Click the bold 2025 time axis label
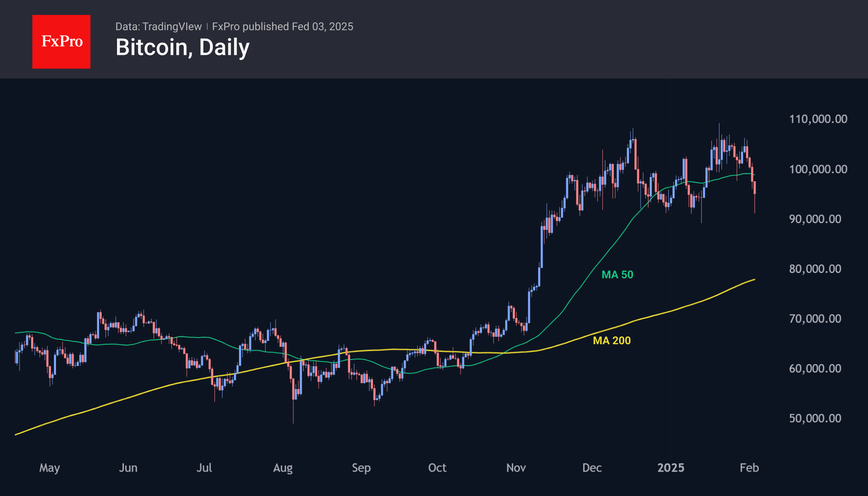The width and height of the screenshot is (868, 496). pyautogui.click(x=671, y=468)
